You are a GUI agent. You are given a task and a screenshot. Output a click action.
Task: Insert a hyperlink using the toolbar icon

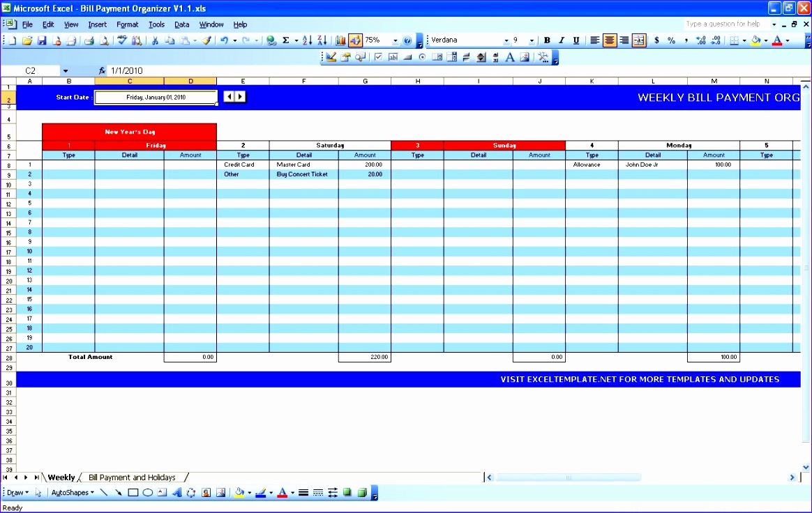coord(271,40)
